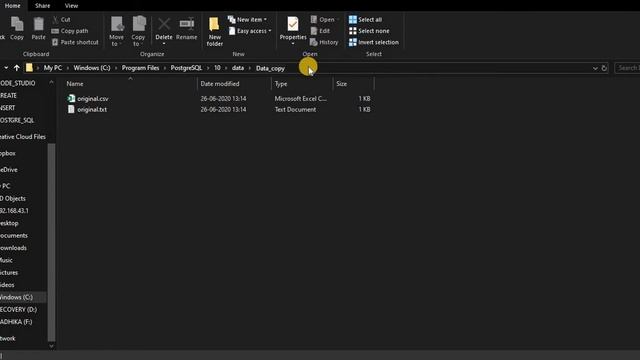Open Network in navigation pane
Image resolution: width=640 pixels, height=360 pixels.
click(x=8, y=338)
